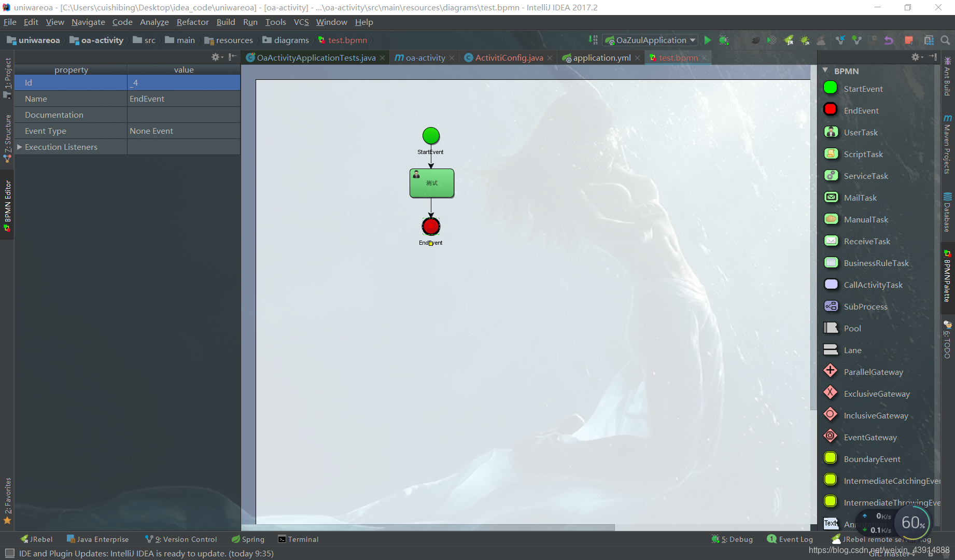The height and width of the screenshot is (560, 955).
Task: Toggle the 6: TODO tool window
Action: click(947, 340)
